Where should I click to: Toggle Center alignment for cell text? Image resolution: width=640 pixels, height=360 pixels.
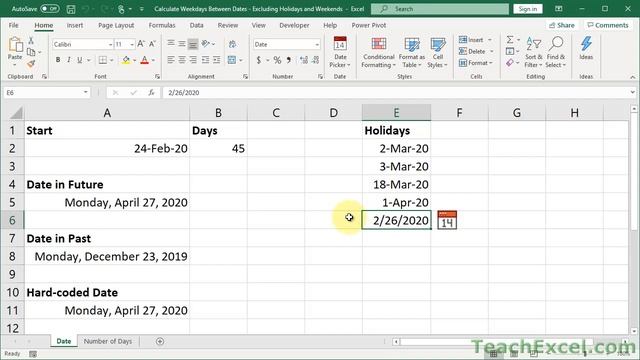pyautogui.click(x=182, y=60)
